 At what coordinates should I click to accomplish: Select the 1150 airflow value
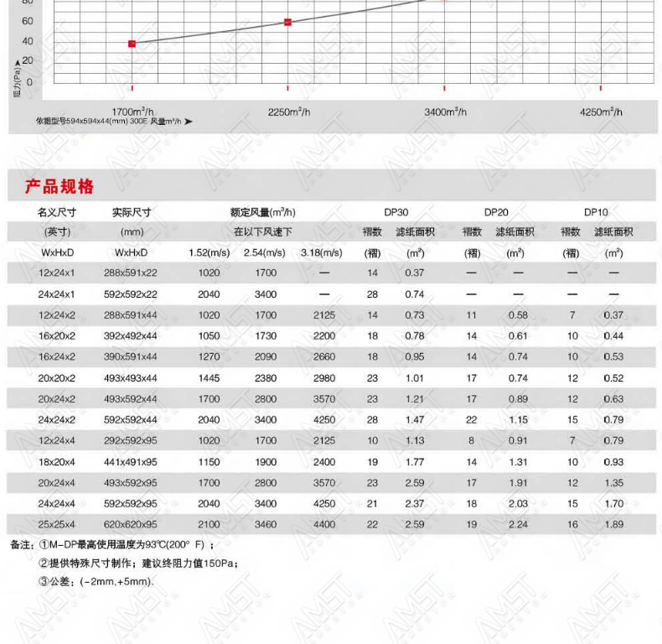click(x=209, y=462)
